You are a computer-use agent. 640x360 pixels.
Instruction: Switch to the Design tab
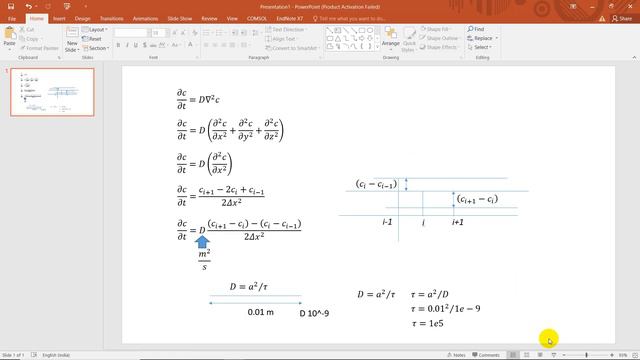click(x=82, y=19)
